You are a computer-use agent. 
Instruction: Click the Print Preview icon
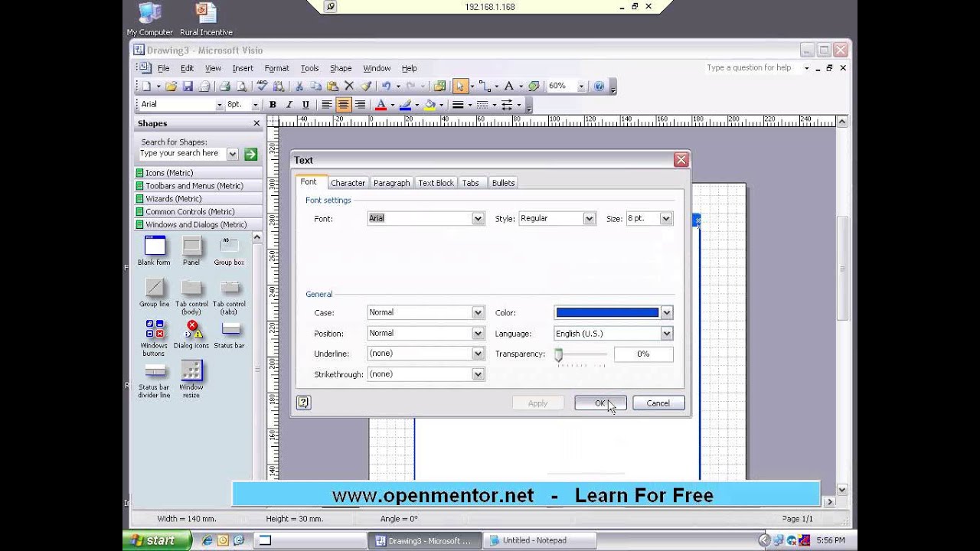[241, 86]
